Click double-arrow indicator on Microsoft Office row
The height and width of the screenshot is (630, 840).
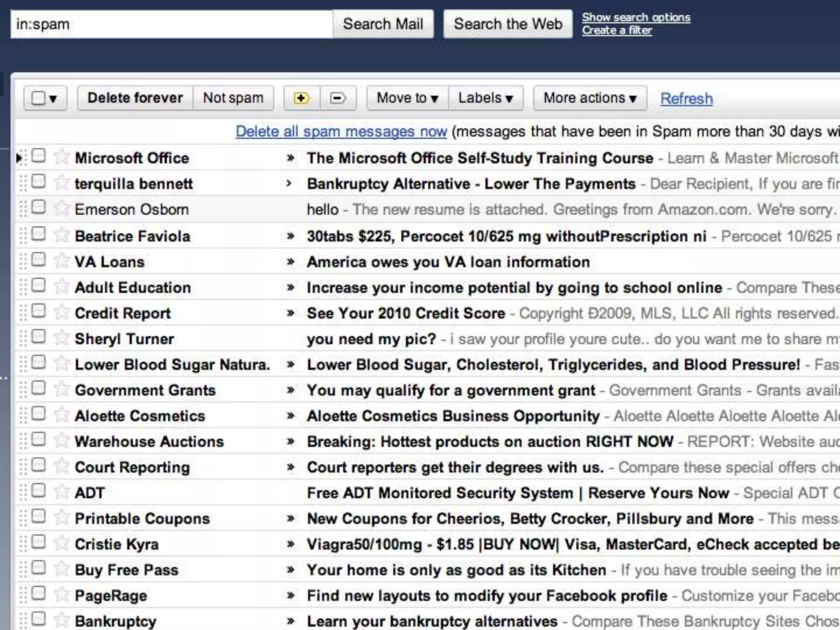click(290, 158)
